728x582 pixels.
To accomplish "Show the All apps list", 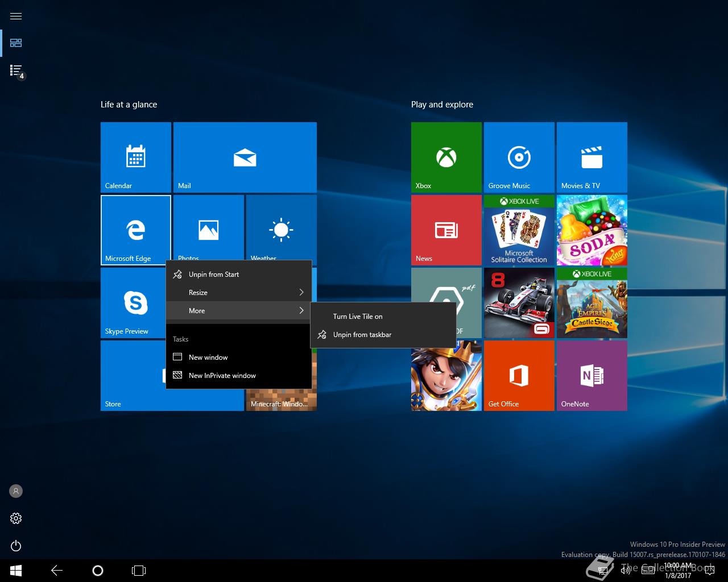I will click(16, 70).
